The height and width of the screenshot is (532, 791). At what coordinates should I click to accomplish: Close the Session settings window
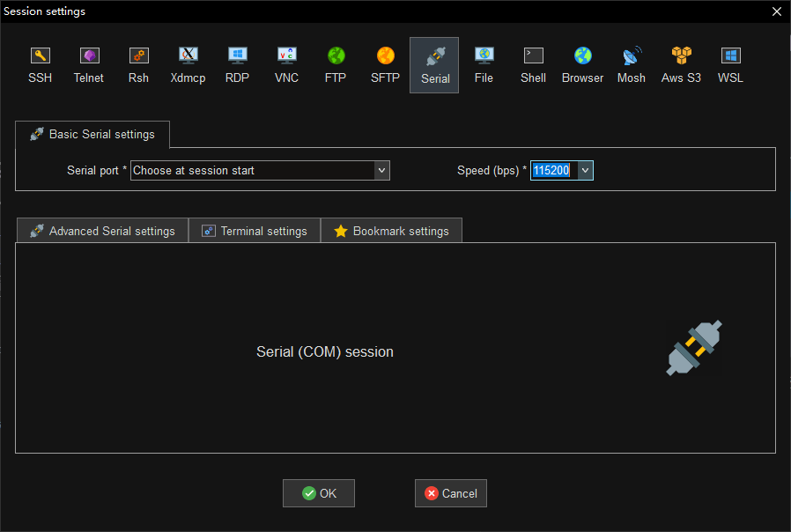(777, 11)
